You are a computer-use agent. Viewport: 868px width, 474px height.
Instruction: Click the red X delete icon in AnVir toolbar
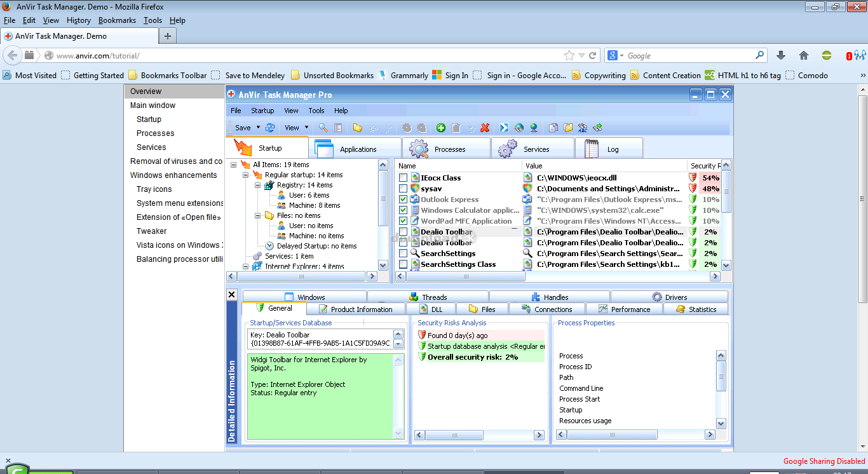(485, 128)
